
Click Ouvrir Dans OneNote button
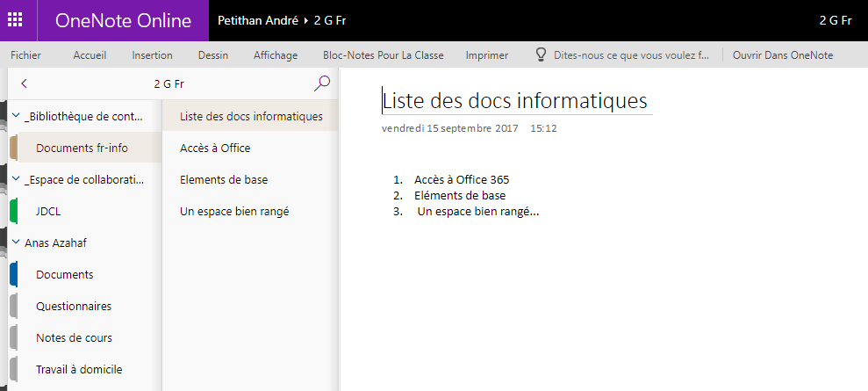pyautogui.click(x=783, y=55)
